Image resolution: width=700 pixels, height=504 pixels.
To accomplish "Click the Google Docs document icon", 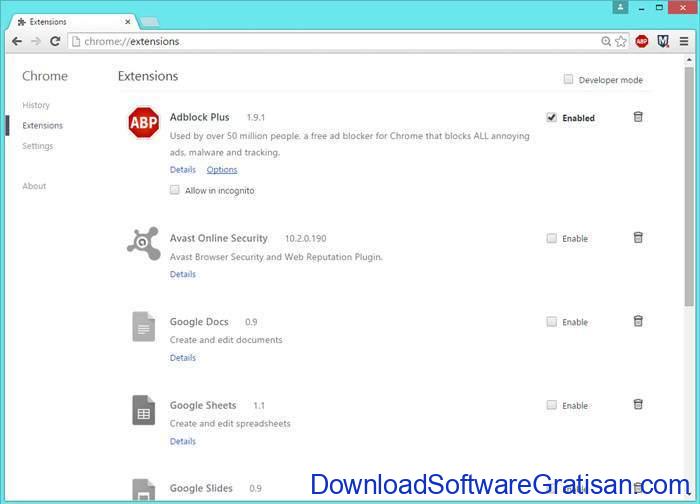I will [144, 326].
